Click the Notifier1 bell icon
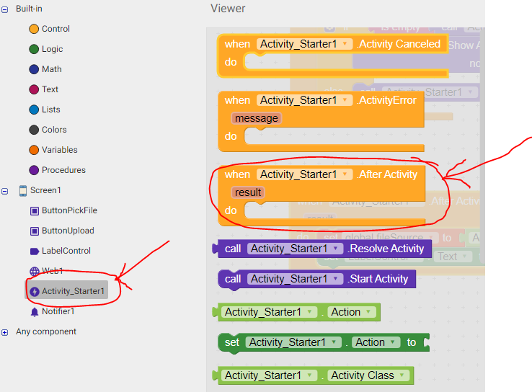Image resolution: width=532 pixels, height=392 pixels. [x=35, y=312]
